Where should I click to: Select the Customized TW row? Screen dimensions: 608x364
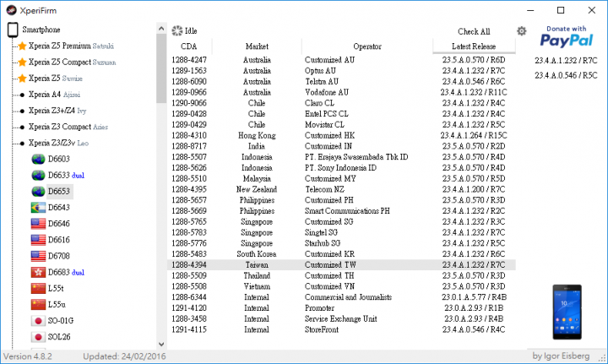click(x=342, y=264)
